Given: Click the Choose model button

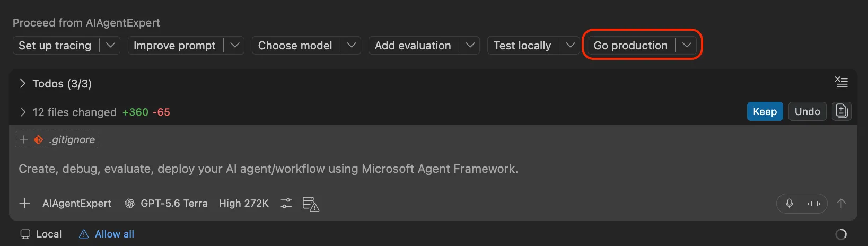Looking at the screenshot, I should pyautogui.click(x=295, y=46).
